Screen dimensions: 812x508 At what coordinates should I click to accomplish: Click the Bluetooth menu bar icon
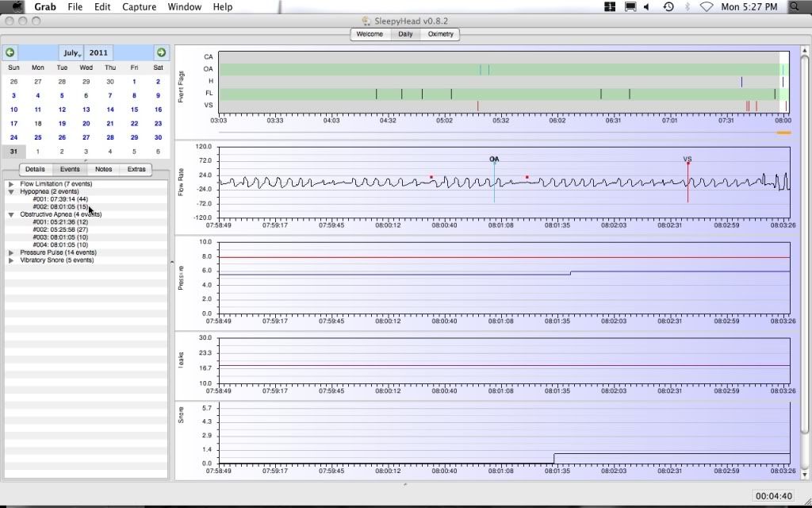(688, 6)
